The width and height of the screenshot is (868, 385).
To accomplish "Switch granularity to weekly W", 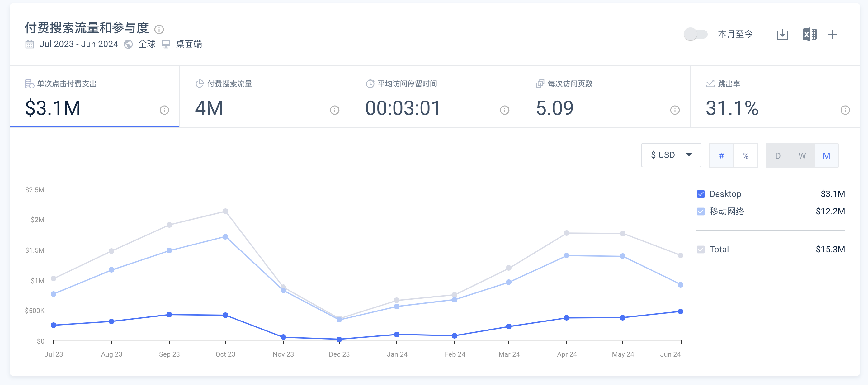I will click(802, 156).
